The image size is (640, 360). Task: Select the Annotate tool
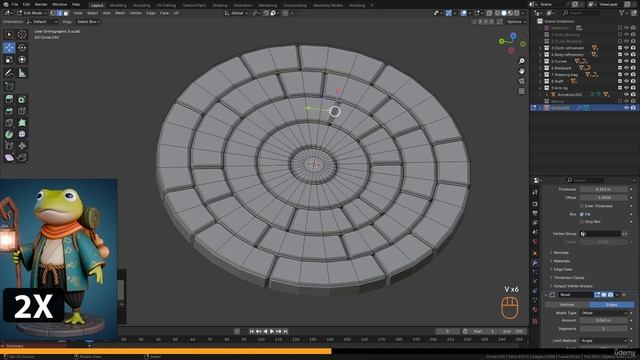[x=9, y=73]
